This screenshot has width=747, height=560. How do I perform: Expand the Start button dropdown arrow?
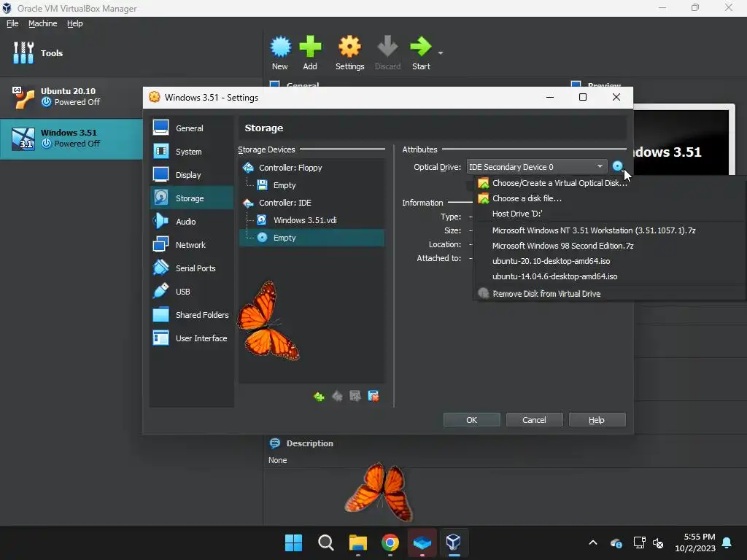click(x=441, y=53)
